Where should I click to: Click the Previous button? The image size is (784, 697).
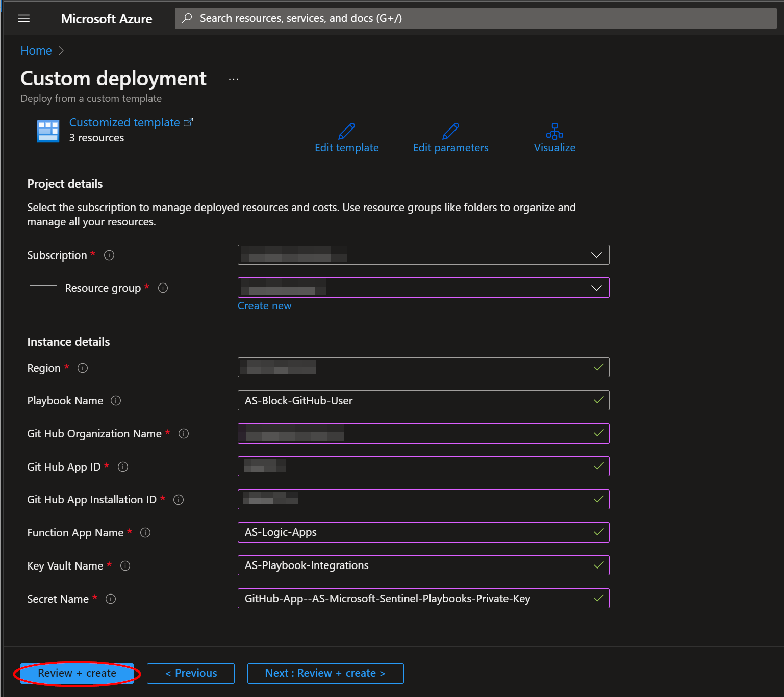(x=191, y=673)
